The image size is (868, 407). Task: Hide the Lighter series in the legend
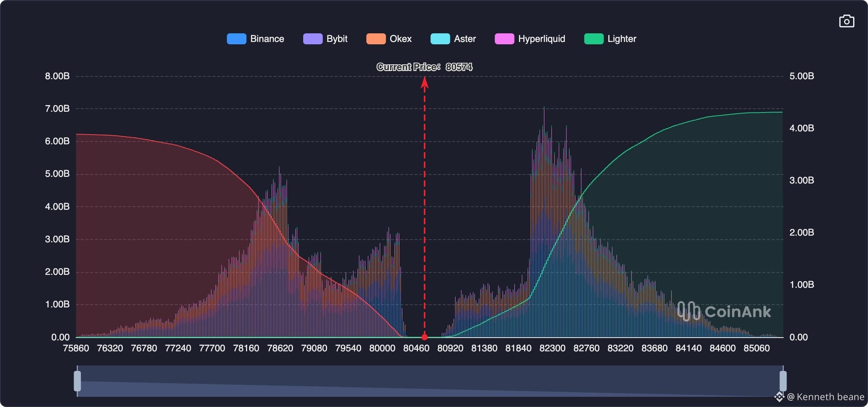pyautogui.click(x=610, y=39)
